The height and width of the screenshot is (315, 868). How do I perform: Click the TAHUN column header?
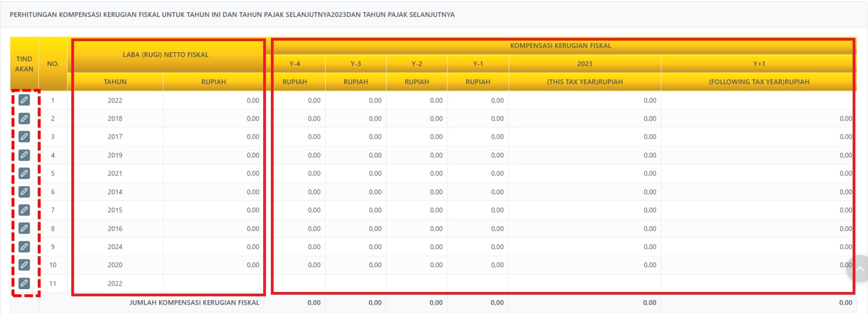pyautogui.click(x=115, y=82)
